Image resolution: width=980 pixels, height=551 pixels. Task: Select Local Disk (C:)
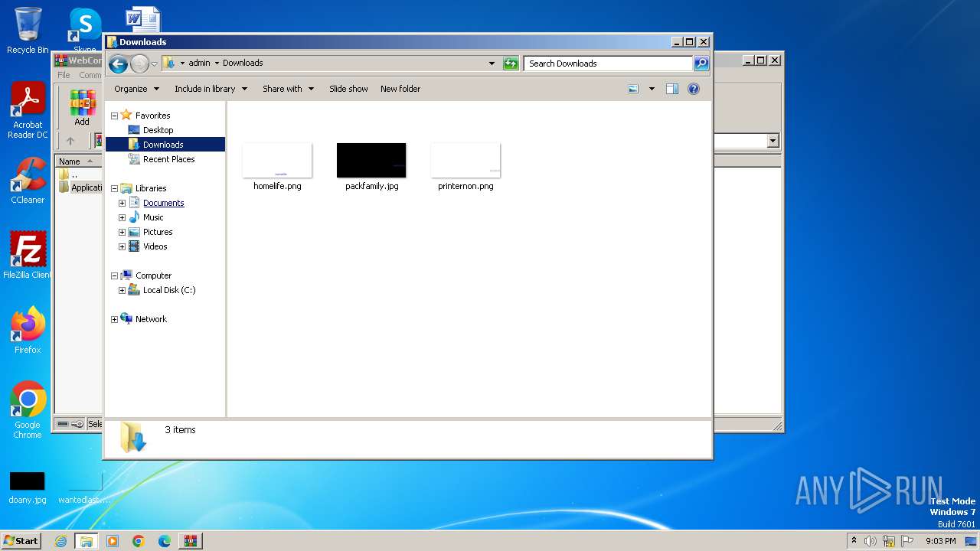click(168, 290)
